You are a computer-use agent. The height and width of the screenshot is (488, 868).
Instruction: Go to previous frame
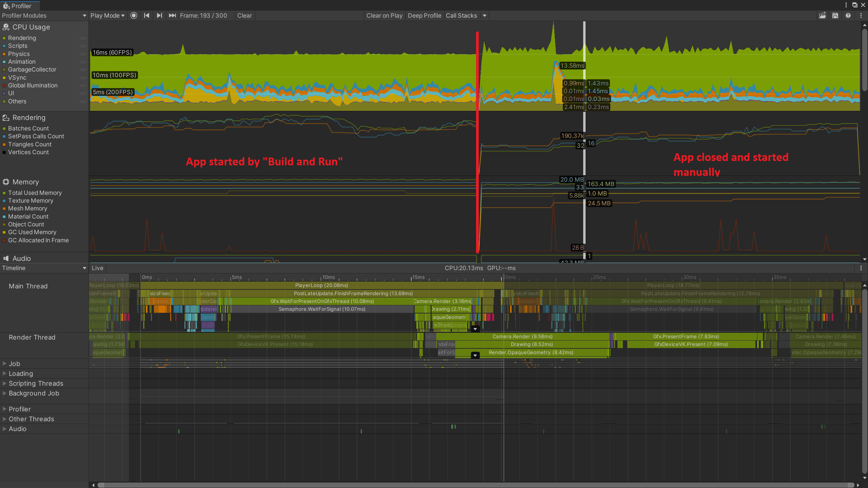click(x=146, y=16)
